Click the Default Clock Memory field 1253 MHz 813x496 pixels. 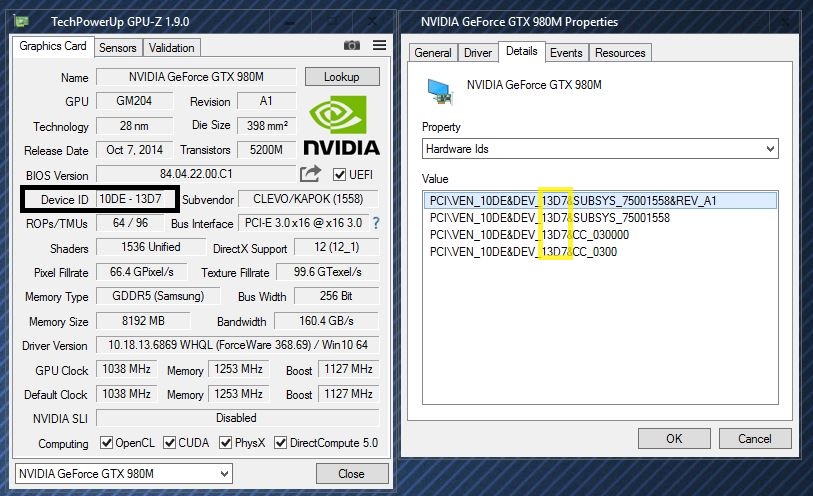click(x=239, y=394)
